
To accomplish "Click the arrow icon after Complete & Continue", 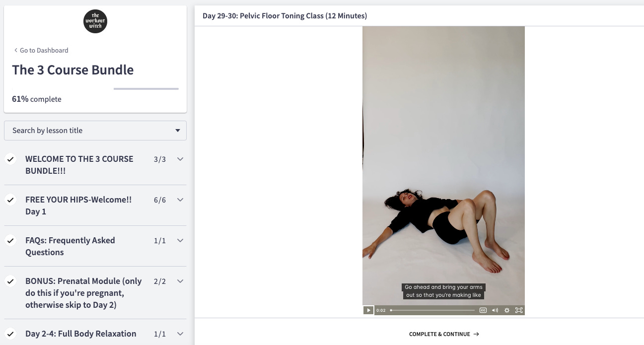I will [x=476, y=334].
